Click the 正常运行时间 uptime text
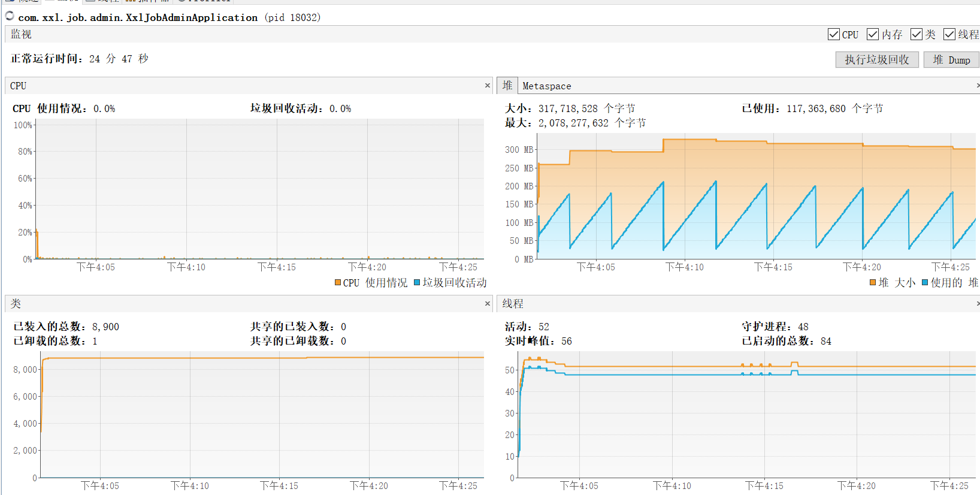980x495 pixels. click(x=80, y=58)
